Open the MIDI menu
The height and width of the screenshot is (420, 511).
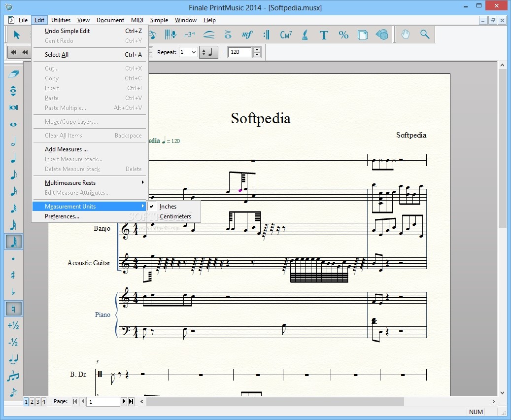click(137, 20)
